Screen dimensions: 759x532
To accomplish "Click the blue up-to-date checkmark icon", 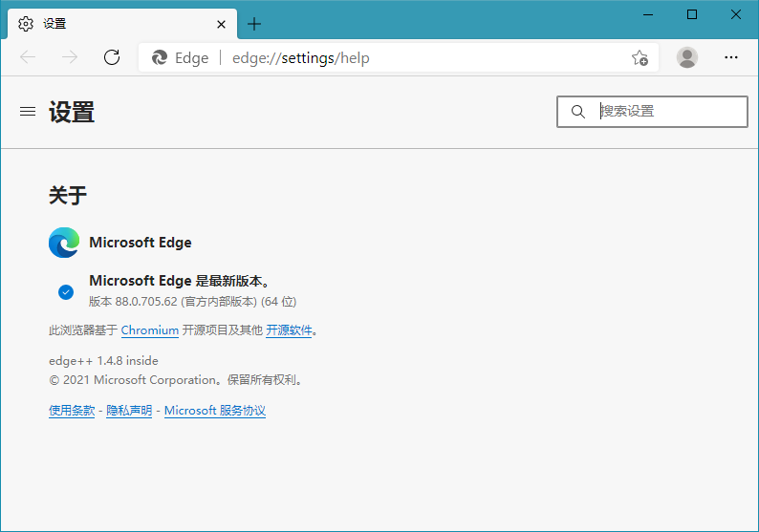I will 66,292.
